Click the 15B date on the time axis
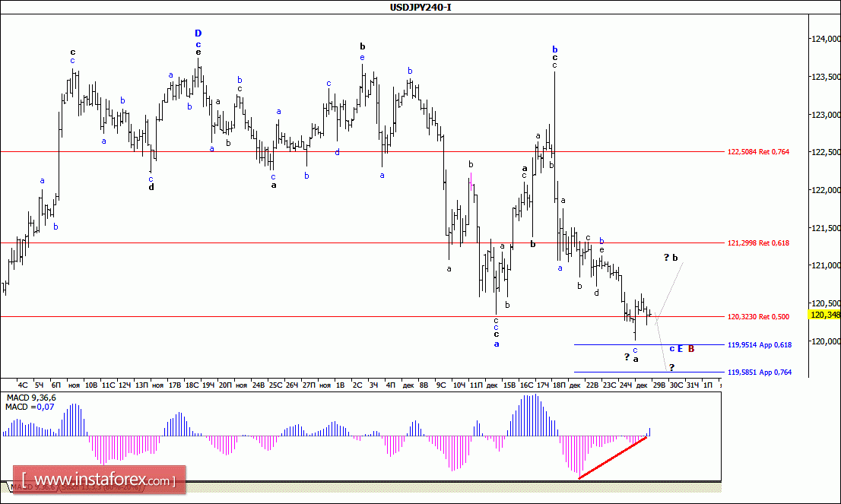The width and height of the screenshot is (841, 504). (509, 385)
